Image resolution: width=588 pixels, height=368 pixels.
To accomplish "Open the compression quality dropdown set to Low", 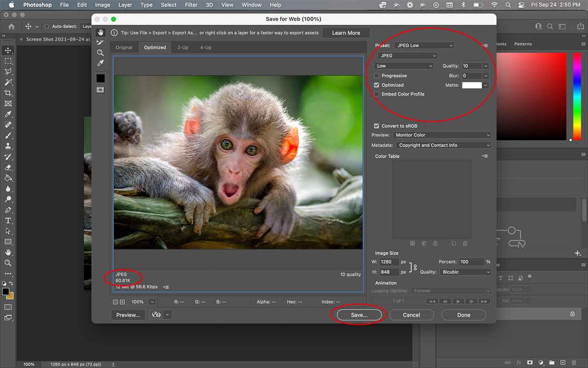I will click(x=404, y=66).
